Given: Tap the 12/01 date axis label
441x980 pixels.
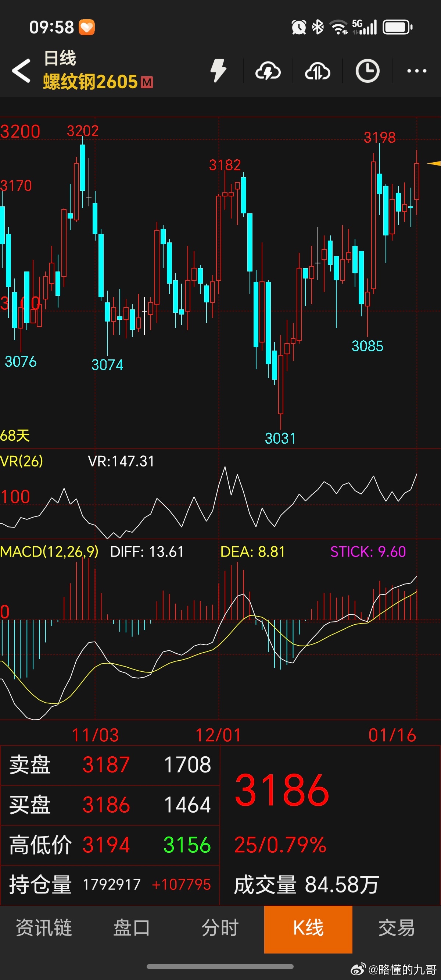Looking at the screenshot, I should (x=218, y=735).
